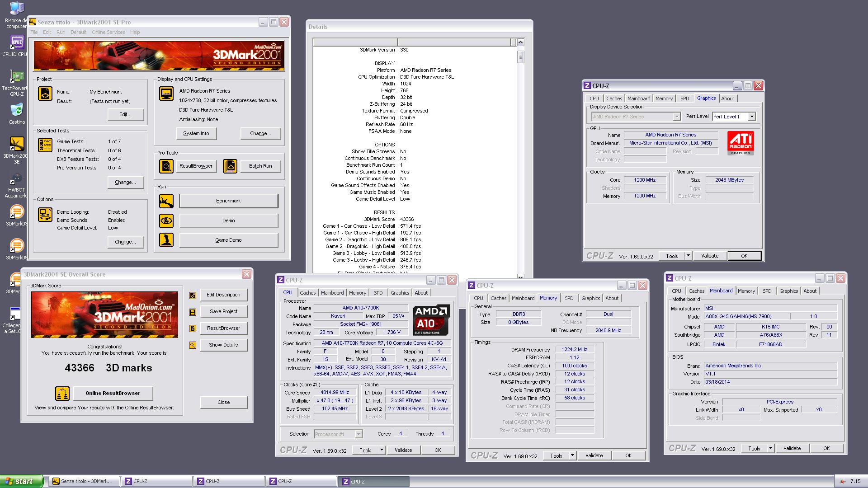Open Perf Level dropdown in CPU-Z Graphics
The image size is (868, 488).
click(x=752, y=117)
